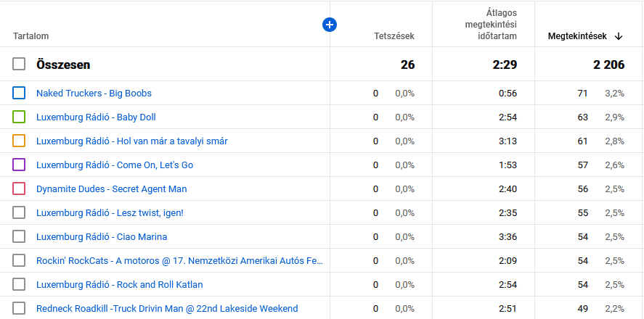Check the Ciao Marina row checkbox
This screenshot has height=319, width=644.
[19, 236]
